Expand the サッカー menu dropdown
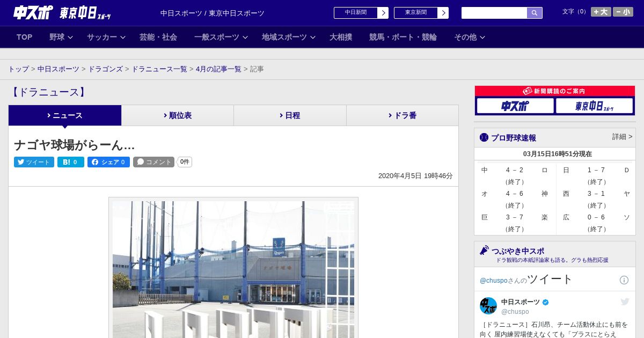 [106, 37]
